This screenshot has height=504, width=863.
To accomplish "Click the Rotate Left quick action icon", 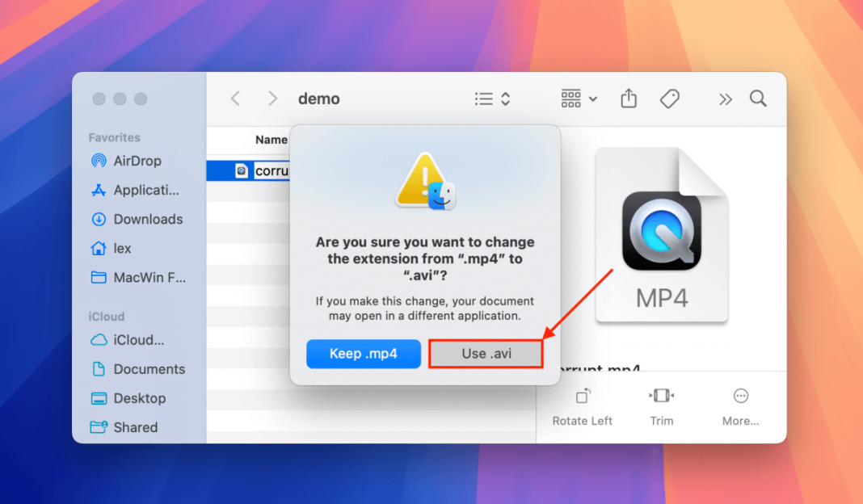I will (x=583, y=396).
